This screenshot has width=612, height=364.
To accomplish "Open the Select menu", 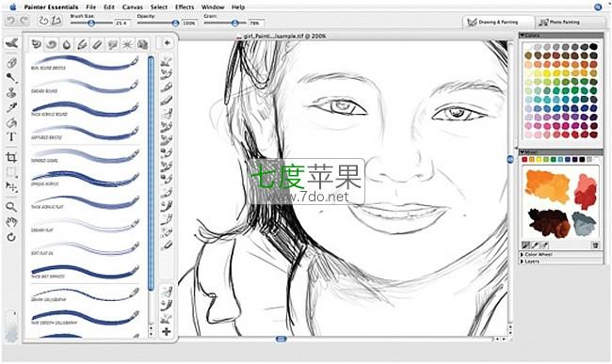I will pos(159,7).
